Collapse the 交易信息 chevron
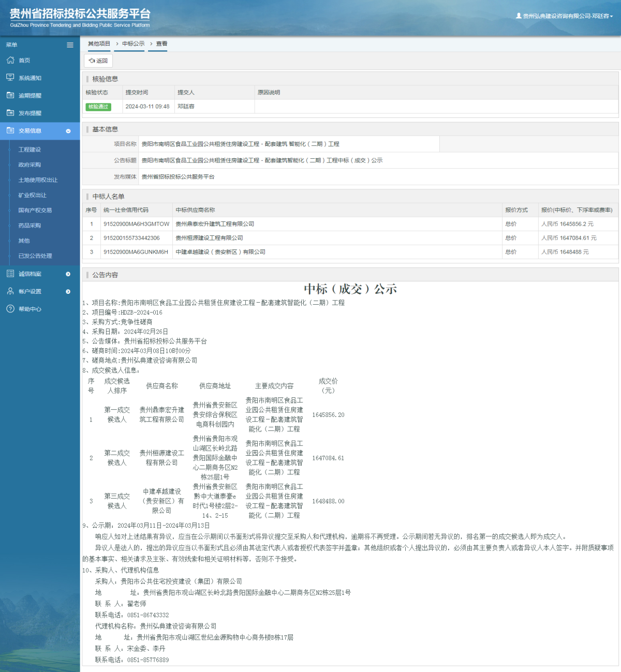The height and width of the screenshot is (672, 621). (x=68, y=131)
